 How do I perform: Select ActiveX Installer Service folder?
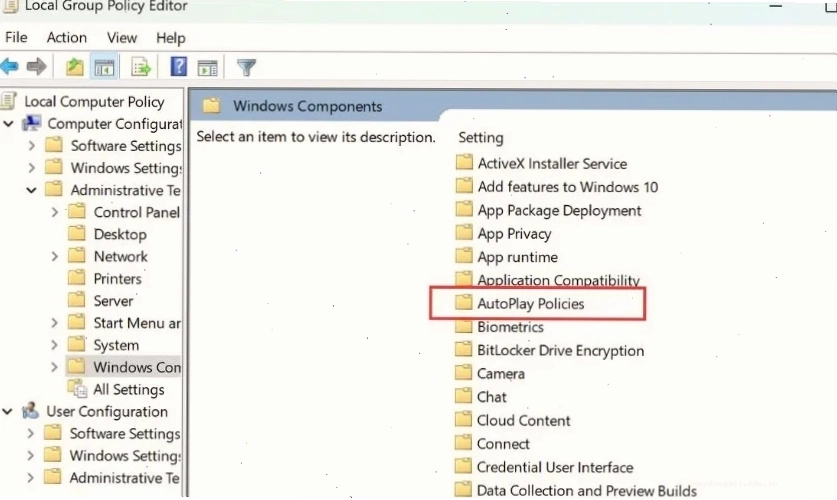click(x=552, y=163)
